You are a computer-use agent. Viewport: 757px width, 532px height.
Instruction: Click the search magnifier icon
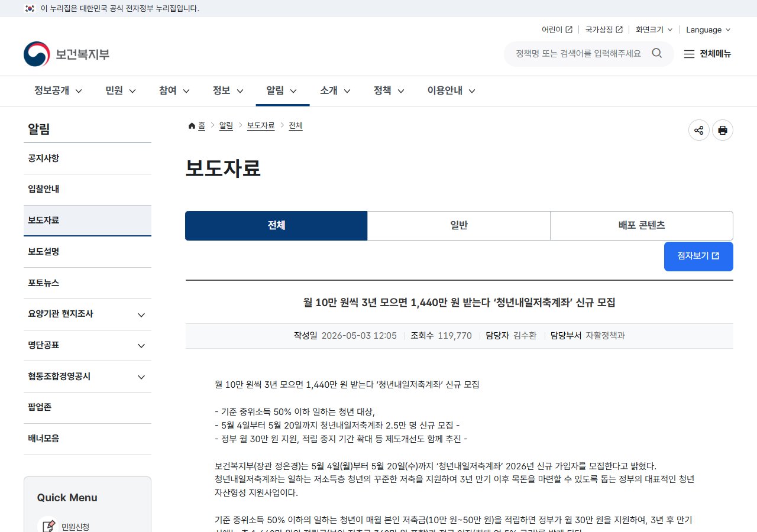click(x=657, y=53)
